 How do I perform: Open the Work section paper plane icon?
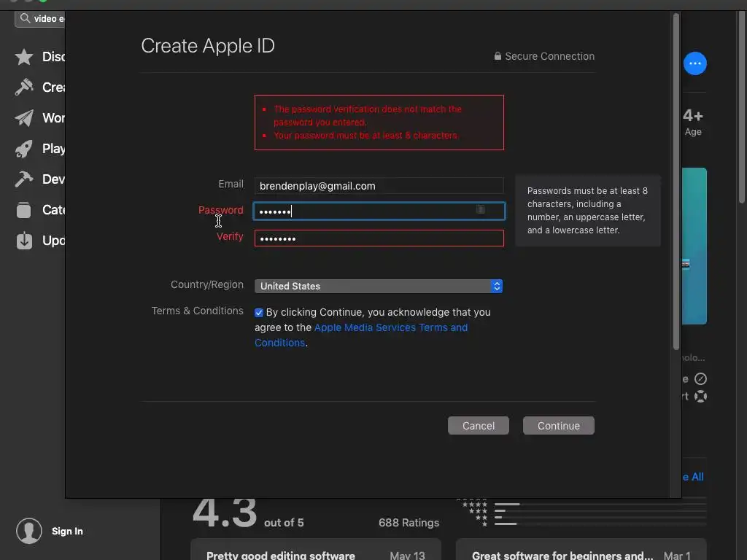coord(24,118)
